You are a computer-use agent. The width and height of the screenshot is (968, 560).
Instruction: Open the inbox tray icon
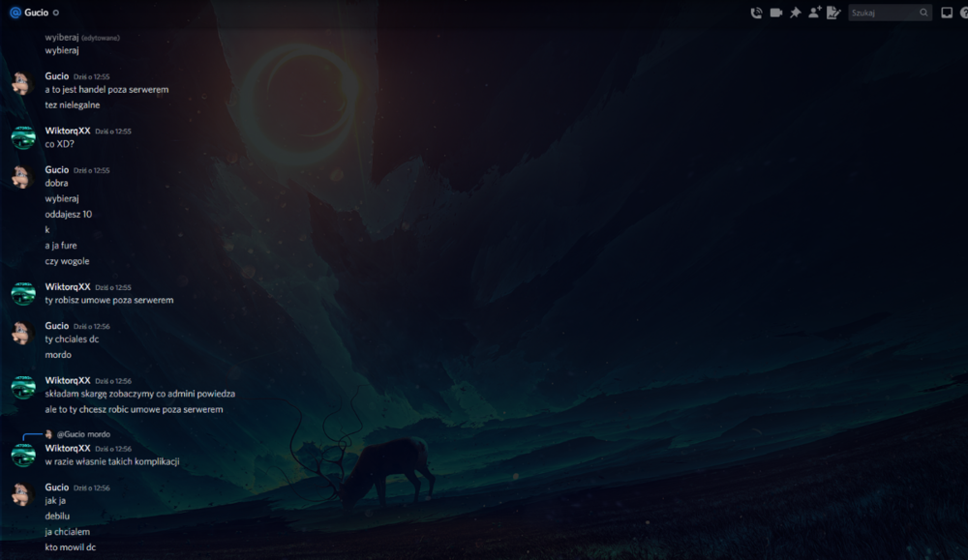pos(947,13)
